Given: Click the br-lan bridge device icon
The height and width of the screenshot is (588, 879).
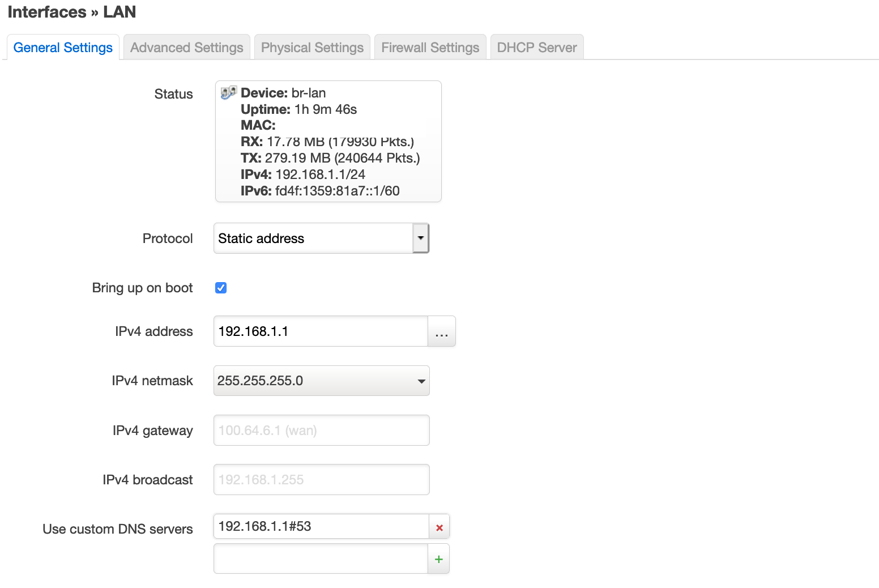Looking at the screenshot, I should pos(228,93).
